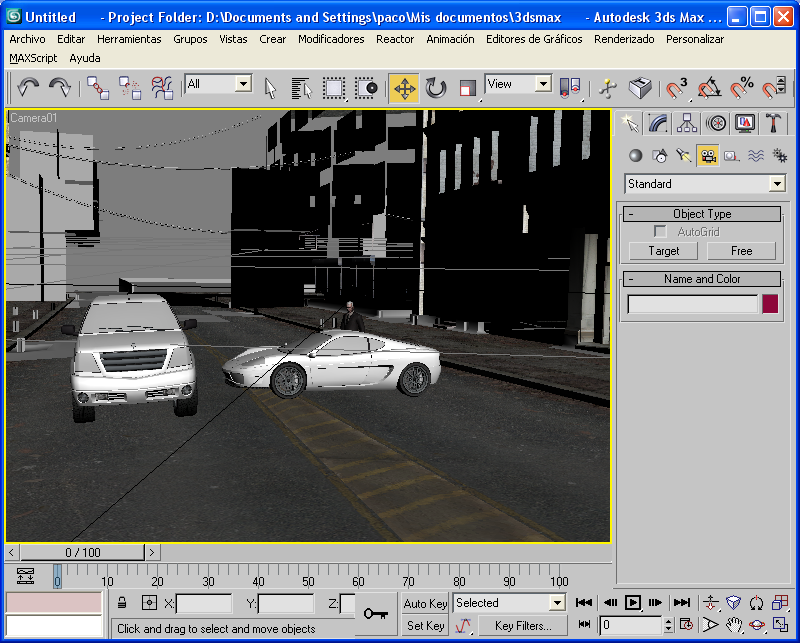Open the Standard camera type dropdown

[705, 184]
